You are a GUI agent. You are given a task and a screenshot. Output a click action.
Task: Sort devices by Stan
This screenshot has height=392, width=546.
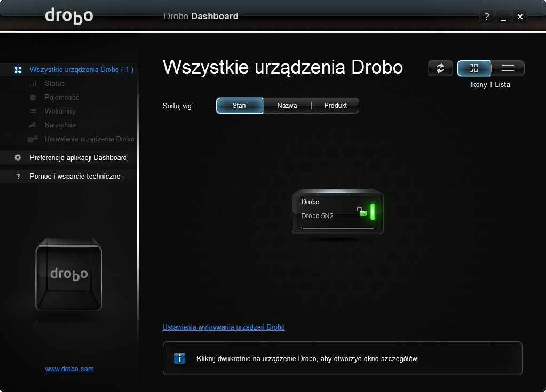click(239, 106)
